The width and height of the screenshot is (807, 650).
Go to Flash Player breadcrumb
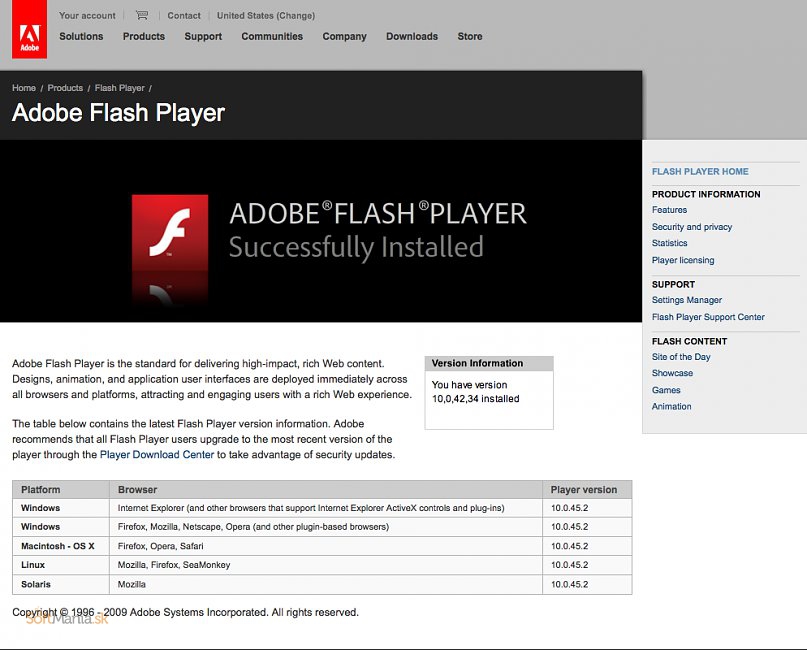pyautogui.click(x=119, y=88)
